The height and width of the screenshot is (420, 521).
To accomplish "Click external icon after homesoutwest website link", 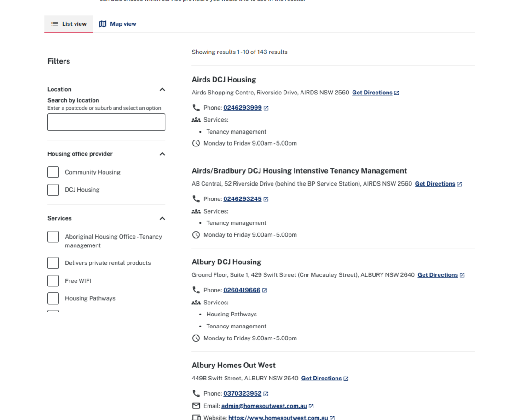I will coord(332,418).
